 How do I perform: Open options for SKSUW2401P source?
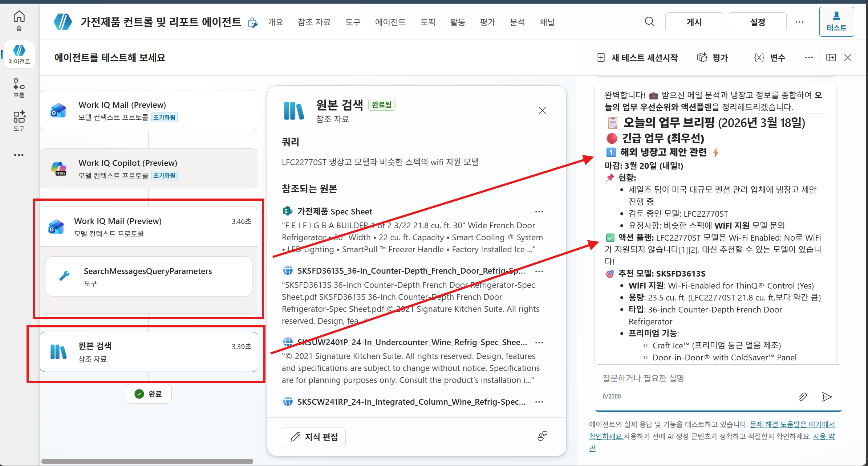coord(539,343)
